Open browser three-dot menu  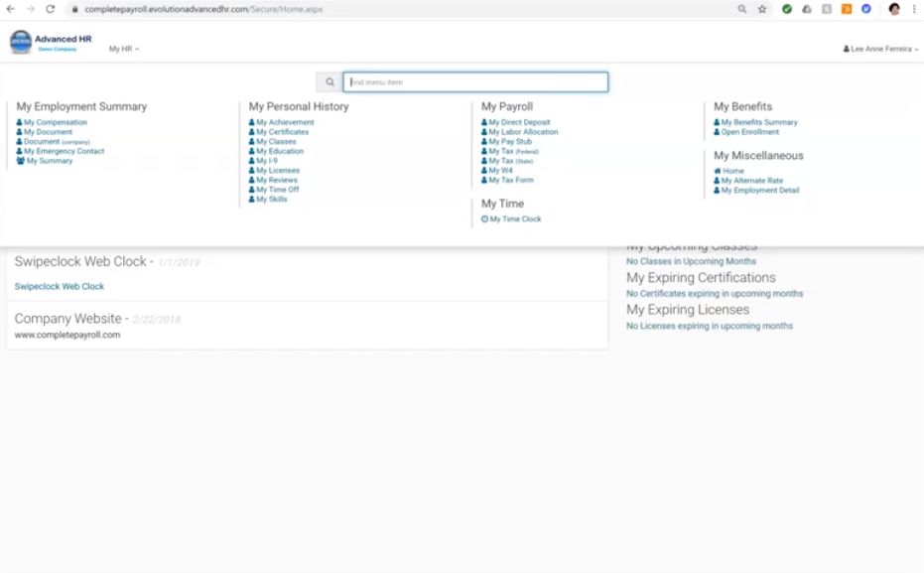point(914,9)
